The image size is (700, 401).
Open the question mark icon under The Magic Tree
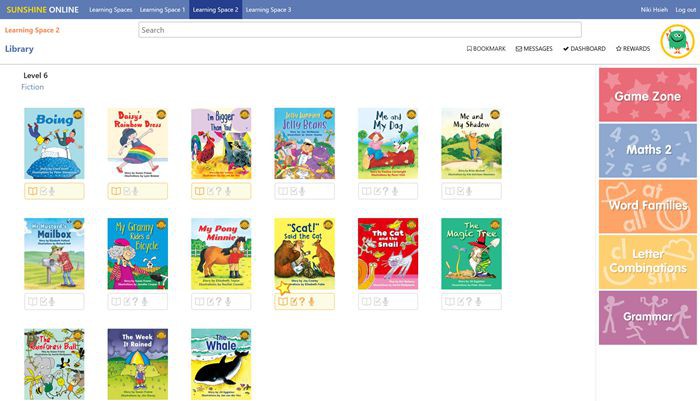[469, 301]
